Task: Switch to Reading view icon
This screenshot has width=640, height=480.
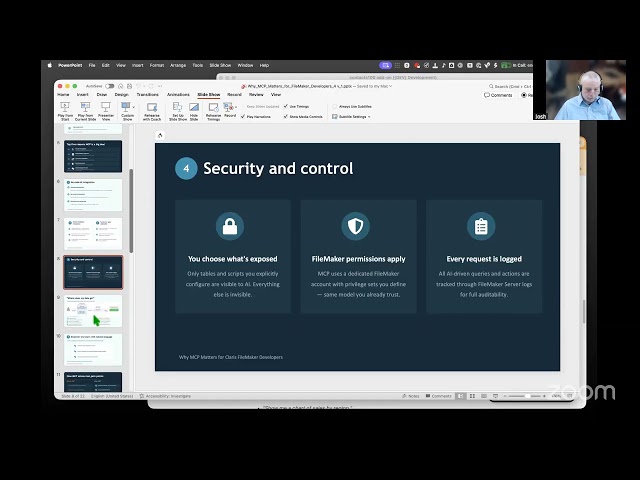Action: point(484,396)
